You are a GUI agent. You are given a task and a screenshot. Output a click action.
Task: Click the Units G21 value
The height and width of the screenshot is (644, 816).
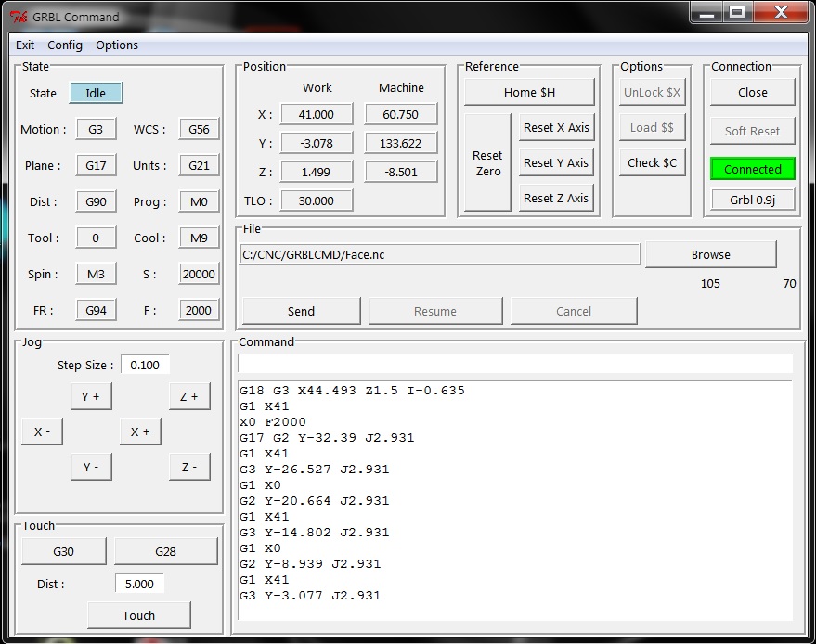click(199, 166)
